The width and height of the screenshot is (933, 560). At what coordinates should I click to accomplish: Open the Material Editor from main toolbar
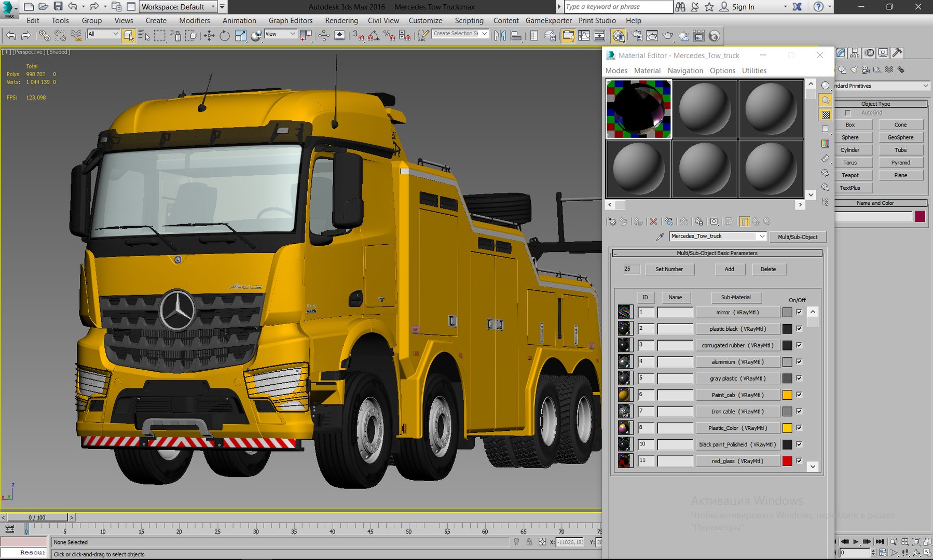(x=618, y=35)
